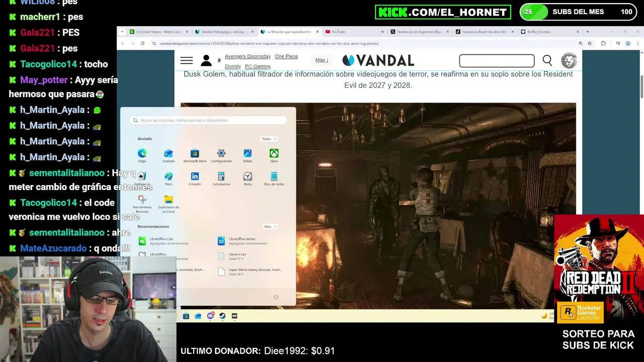Expand Todos to show all apps
Screen dimensions: 644x362
269,139
